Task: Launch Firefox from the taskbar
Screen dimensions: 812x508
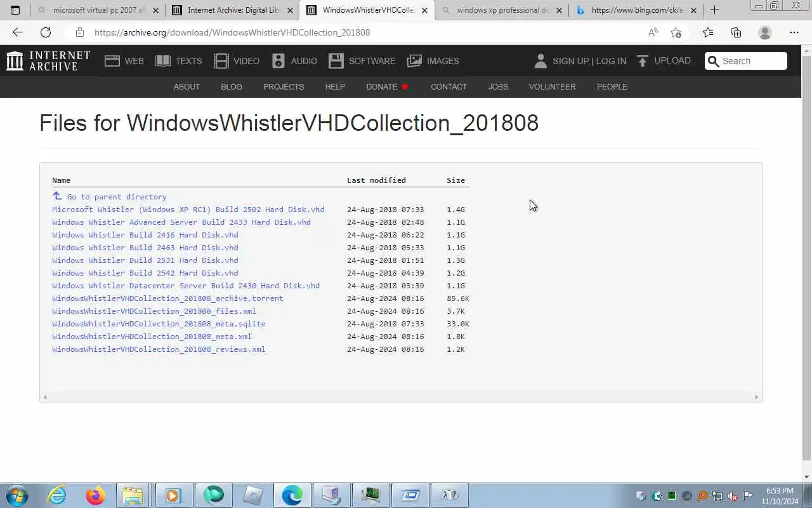Action: pyautogui.click(x=96, y=495)
